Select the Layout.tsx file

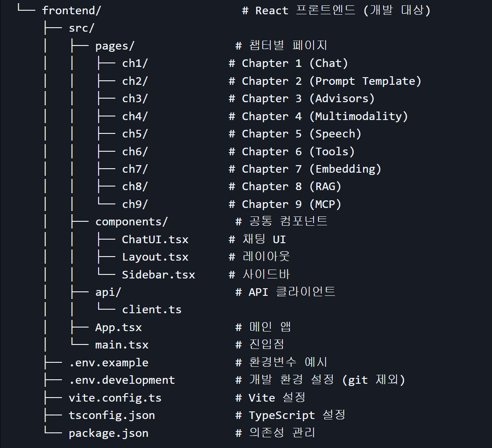click(x=155, y=257)
